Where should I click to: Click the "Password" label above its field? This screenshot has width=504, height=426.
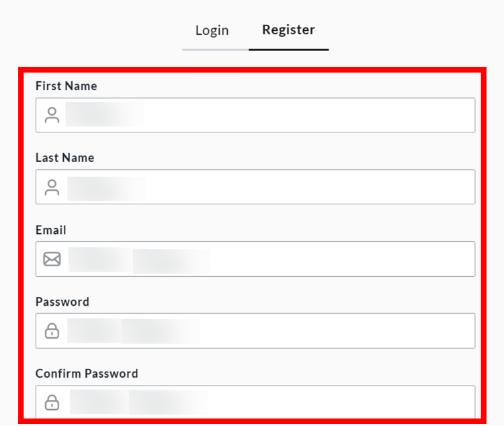pos(62,302)
